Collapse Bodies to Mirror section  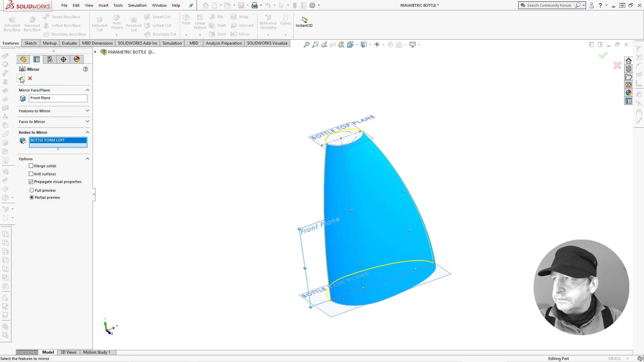pyautogui.click(x=88, y=132)
